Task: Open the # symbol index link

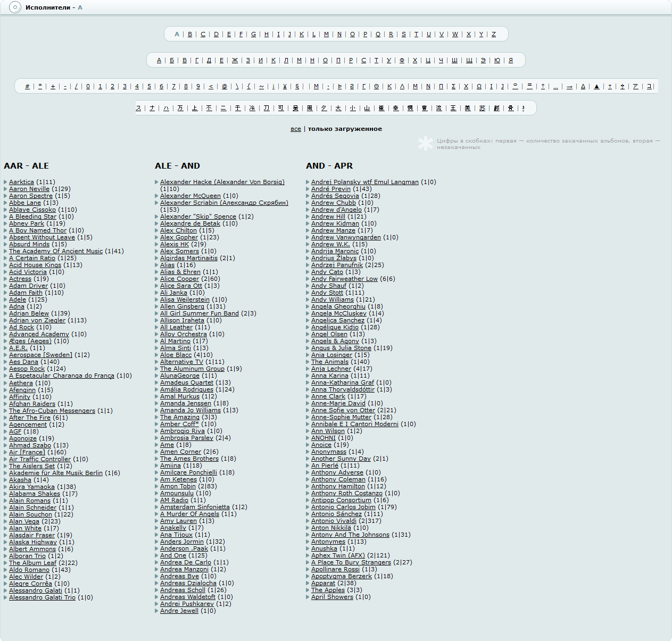Action: click(x=27, y=86)
